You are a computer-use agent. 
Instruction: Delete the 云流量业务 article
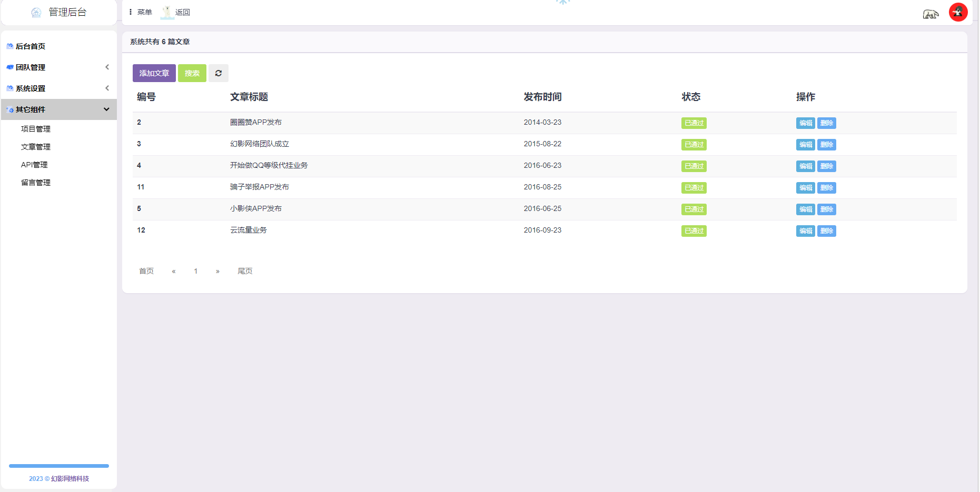click(x=826, y=231)
